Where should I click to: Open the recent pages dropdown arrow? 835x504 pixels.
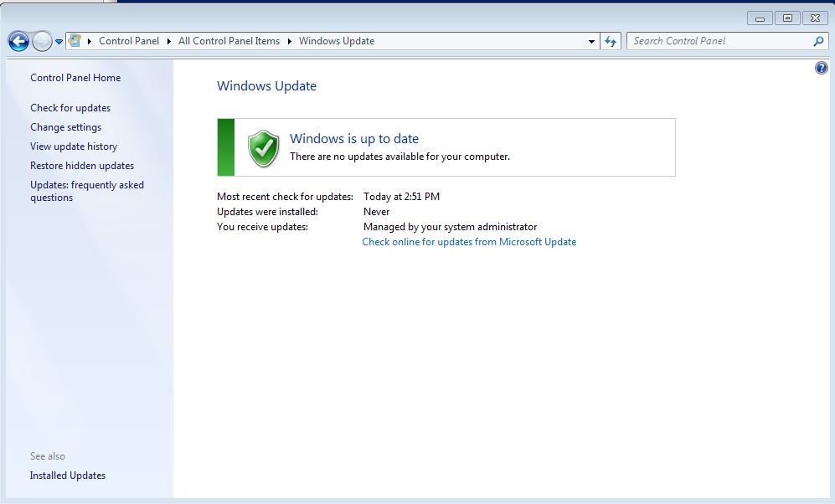(59, 41)
